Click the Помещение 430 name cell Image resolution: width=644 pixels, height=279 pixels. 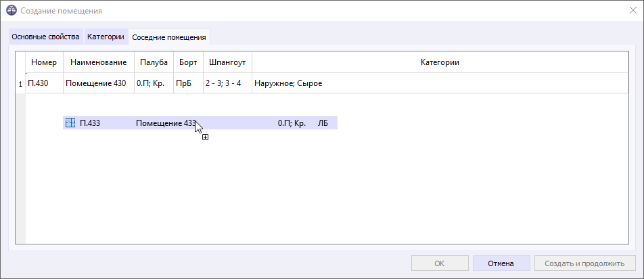[98, 83]
